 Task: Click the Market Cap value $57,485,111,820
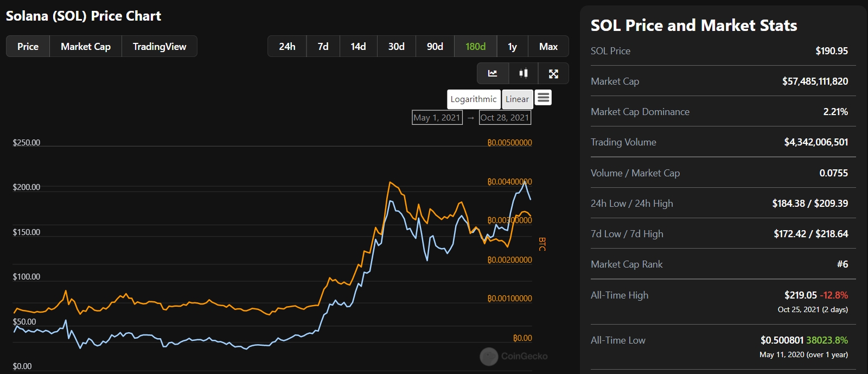click(x=815, y=81)
